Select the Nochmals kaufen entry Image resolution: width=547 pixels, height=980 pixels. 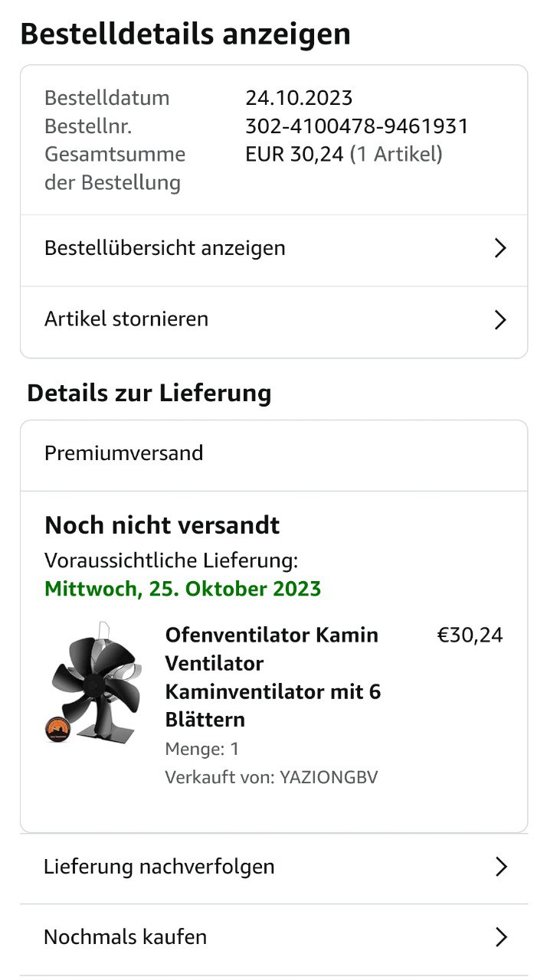point(125,937)
